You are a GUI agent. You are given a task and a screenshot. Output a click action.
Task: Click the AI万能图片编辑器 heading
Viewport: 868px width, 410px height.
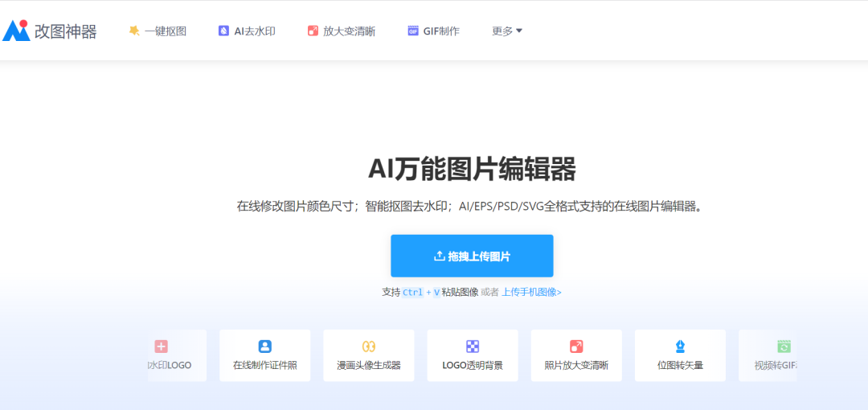pyautogui.click(x=473, y=169)
